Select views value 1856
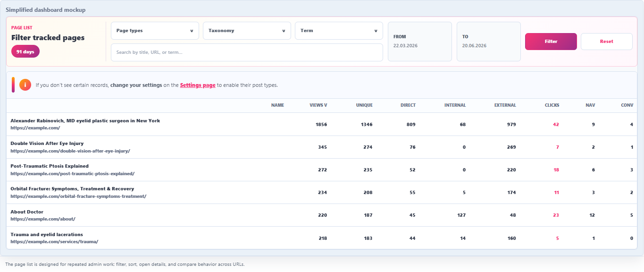The width and height of the screenshot is (644, 272). 321,125
